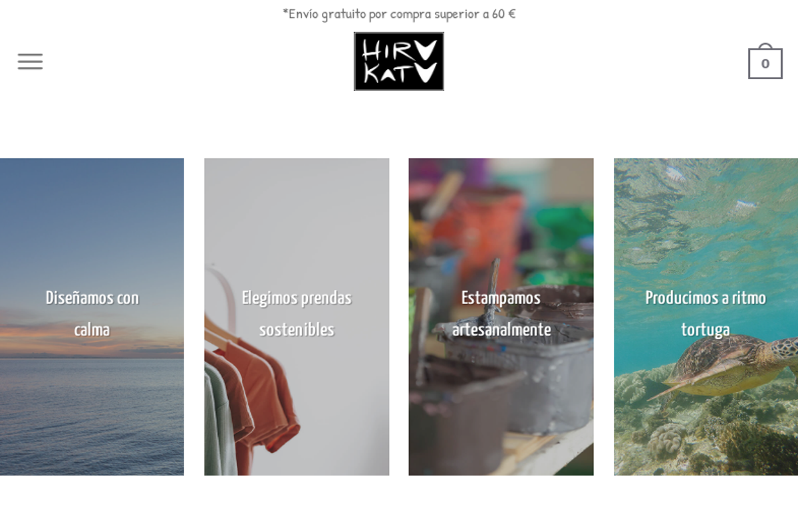
Task: Visit Producimos a ritmo tortuga title
Action: point(706,314)
